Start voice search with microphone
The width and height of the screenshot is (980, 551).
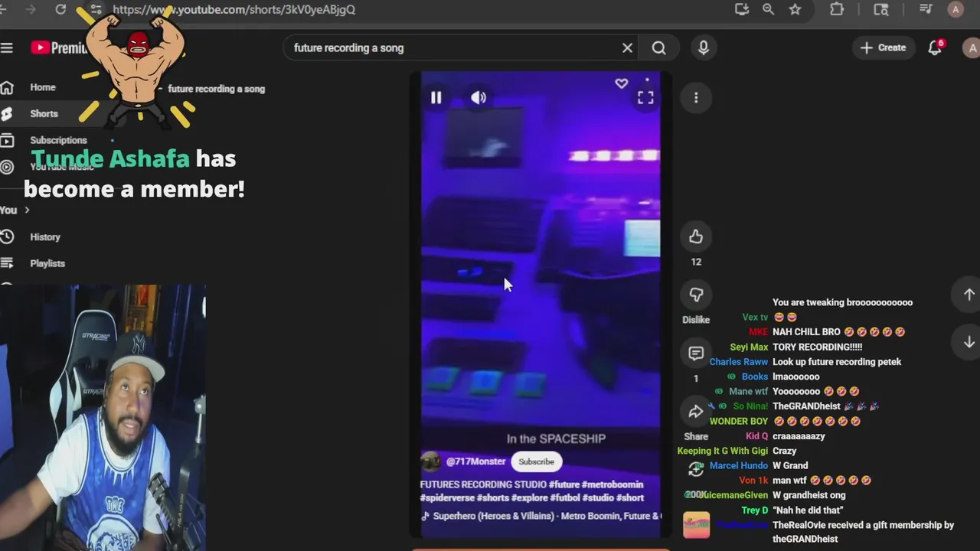[704, 47]
